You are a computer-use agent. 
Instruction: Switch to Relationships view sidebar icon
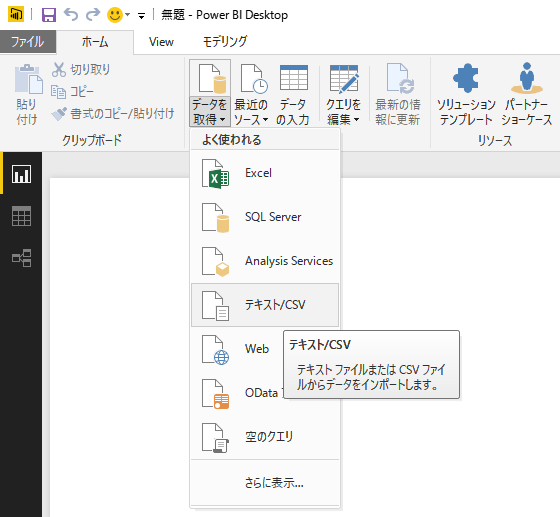pyautogui.click(x=21, y=258)
